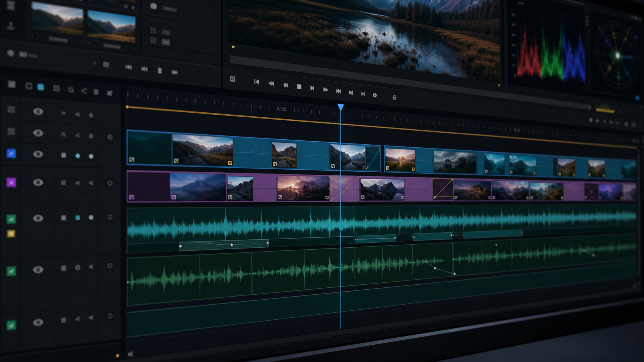Enable the blue dot on the blue track
The width and height of the screenshot is (644, 362).
point(78,156)
